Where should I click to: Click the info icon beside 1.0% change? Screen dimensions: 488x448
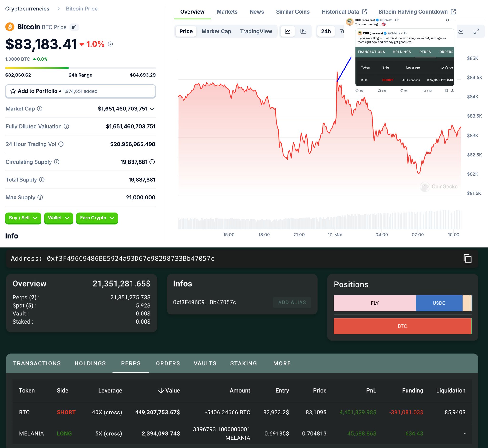point(110,44)
